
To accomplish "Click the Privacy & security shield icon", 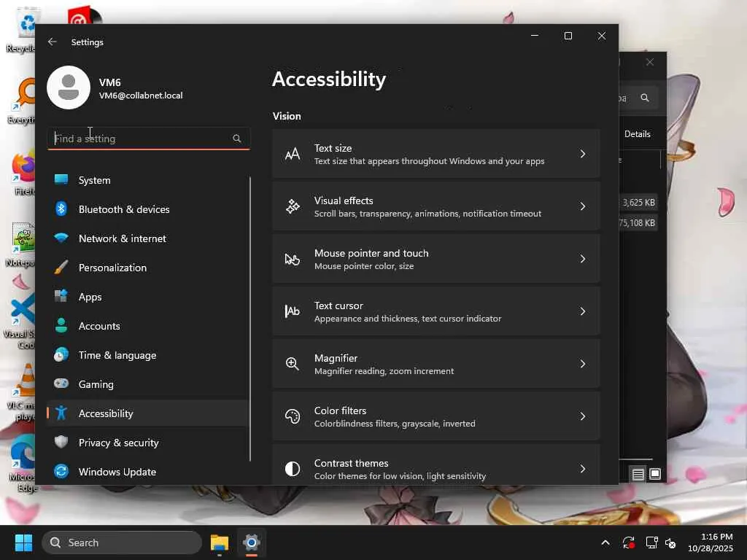I will [x=61, y=442].
